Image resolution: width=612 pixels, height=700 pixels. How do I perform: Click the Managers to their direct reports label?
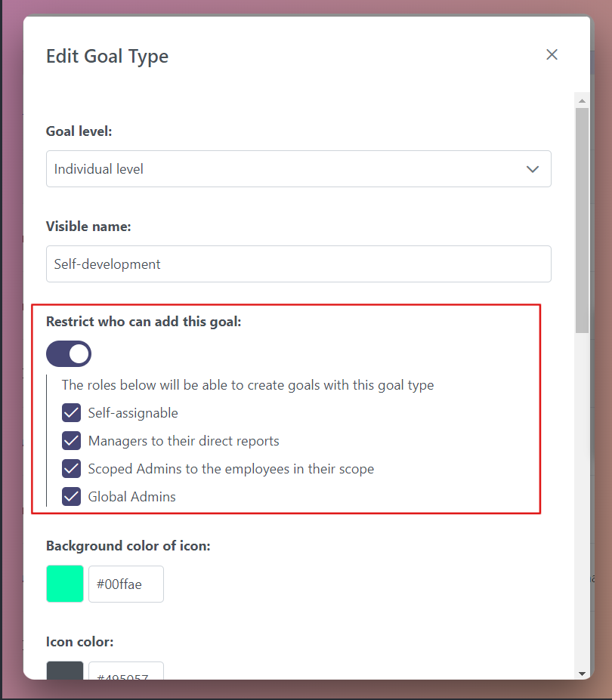[184, 441]
